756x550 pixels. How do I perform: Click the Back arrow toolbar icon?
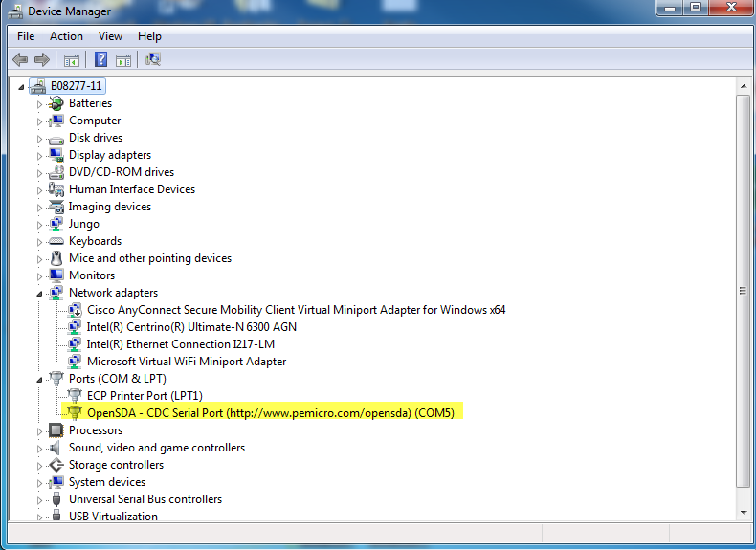click(20, 59)
